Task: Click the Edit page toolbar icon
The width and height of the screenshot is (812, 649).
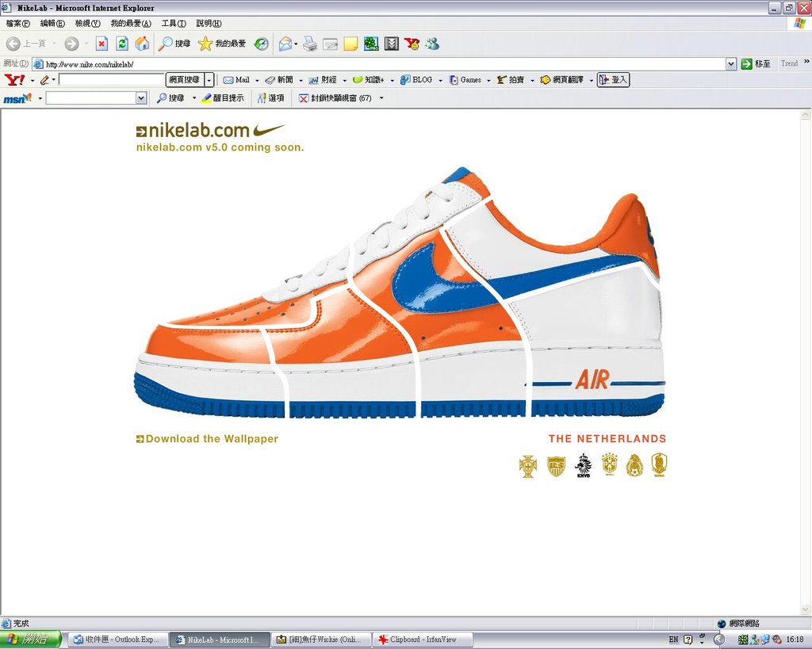Action: point(331,44)
